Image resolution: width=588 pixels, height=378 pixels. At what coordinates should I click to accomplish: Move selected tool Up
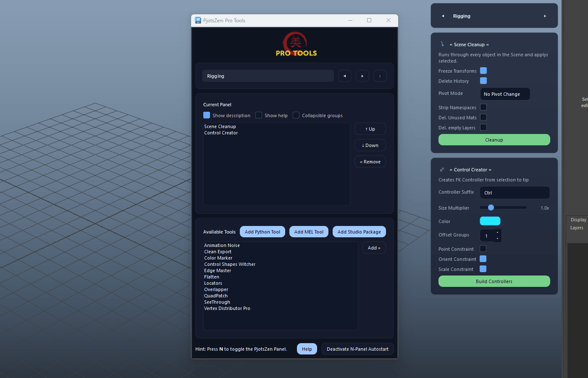point(370,129)
